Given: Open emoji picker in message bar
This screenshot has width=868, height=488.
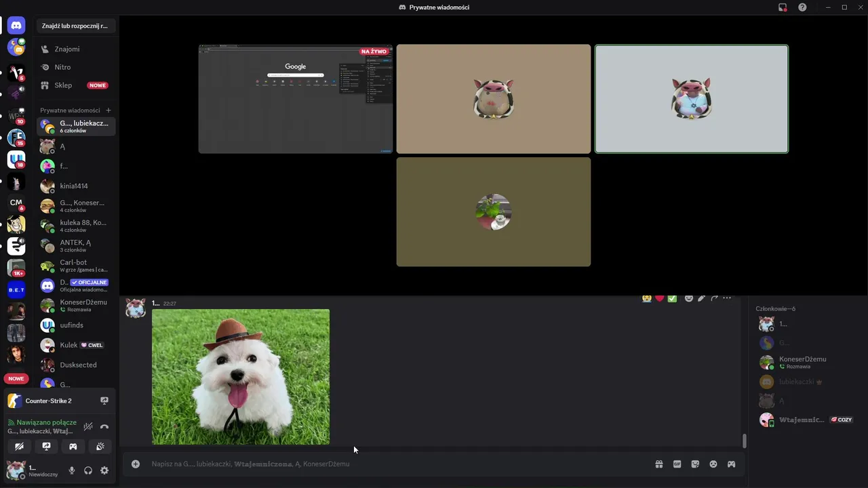Looking at the screenshot, I should (713, 464).
